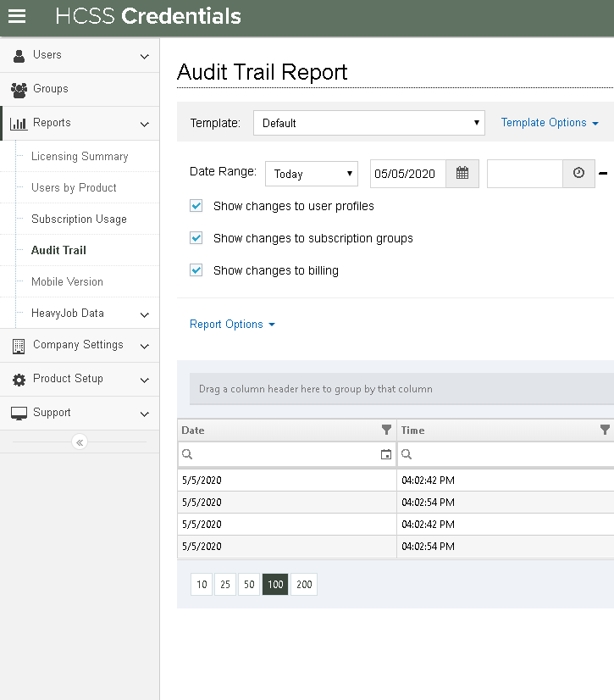614x700 pixels.
Task: Click the start date field 05/05/2020
Action: (x=408, y=174)
